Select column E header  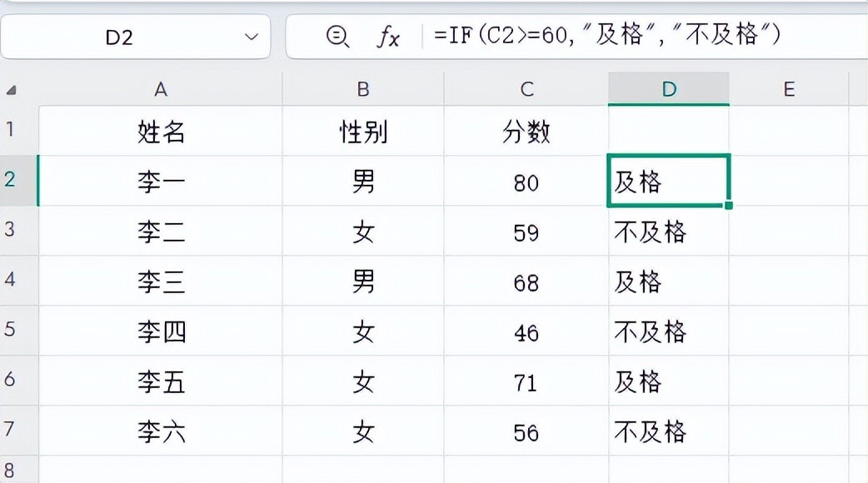[789, 89]
